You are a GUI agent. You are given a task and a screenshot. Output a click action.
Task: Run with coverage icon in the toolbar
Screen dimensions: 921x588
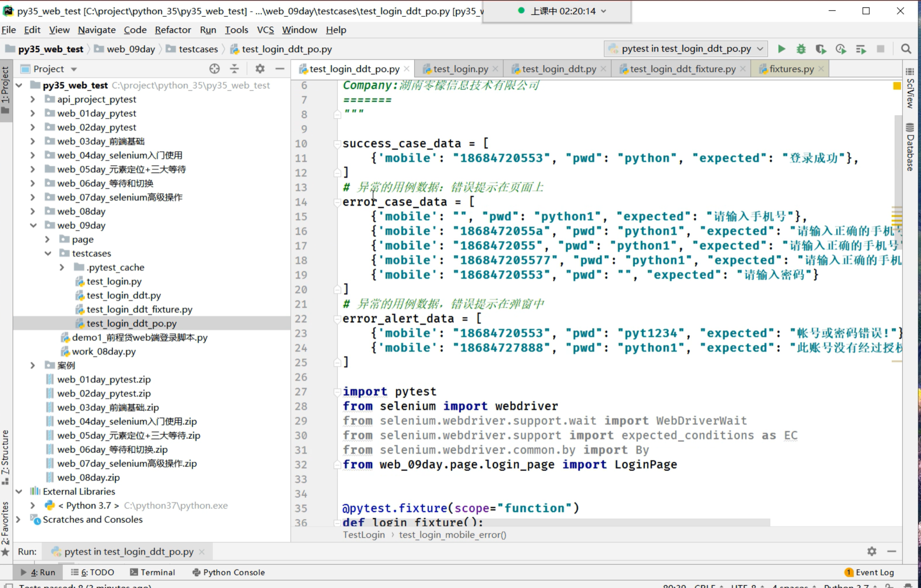click(x=821, y=49)
